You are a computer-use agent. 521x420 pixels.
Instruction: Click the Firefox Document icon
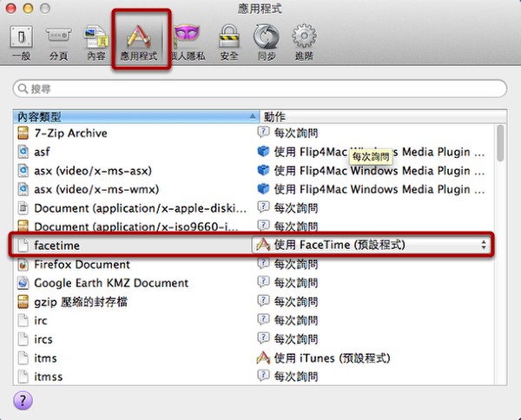(23, 265)
